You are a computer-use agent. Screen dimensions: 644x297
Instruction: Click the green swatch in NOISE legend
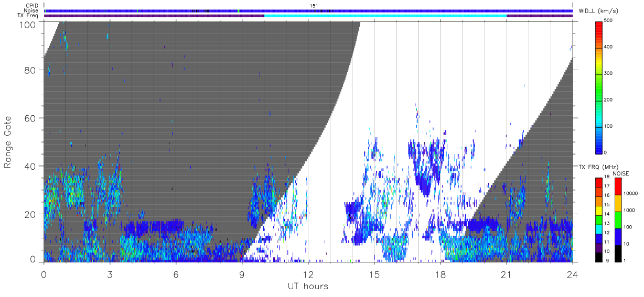point(618,220)
